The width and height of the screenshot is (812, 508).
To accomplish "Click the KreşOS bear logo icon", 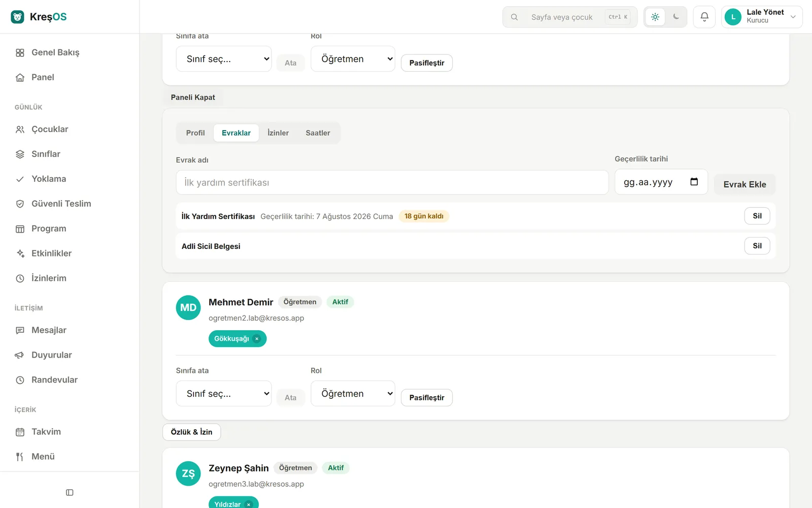I will 17,17.
